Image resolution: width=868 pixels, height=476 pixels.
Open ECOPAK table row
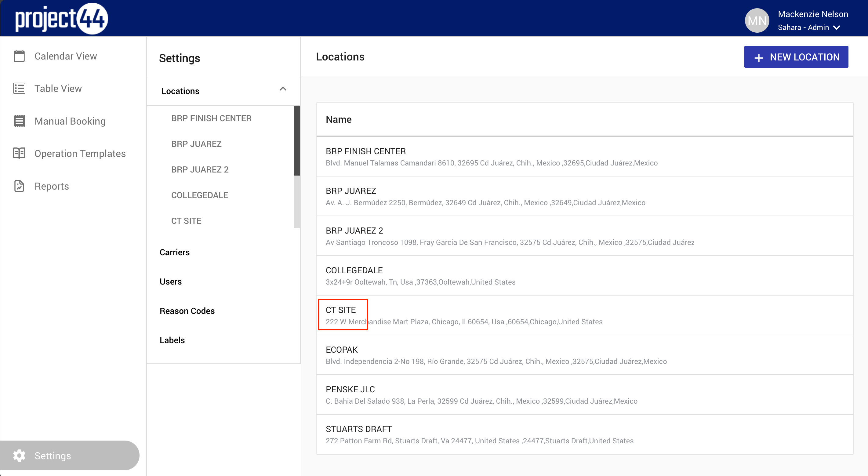tap(585, 355)
